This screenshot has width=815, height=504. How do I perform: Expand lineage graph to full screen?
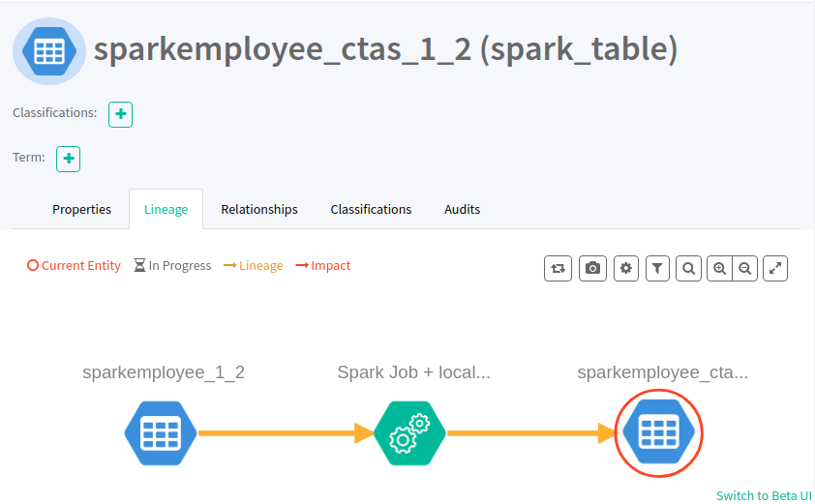pos(775,268)
